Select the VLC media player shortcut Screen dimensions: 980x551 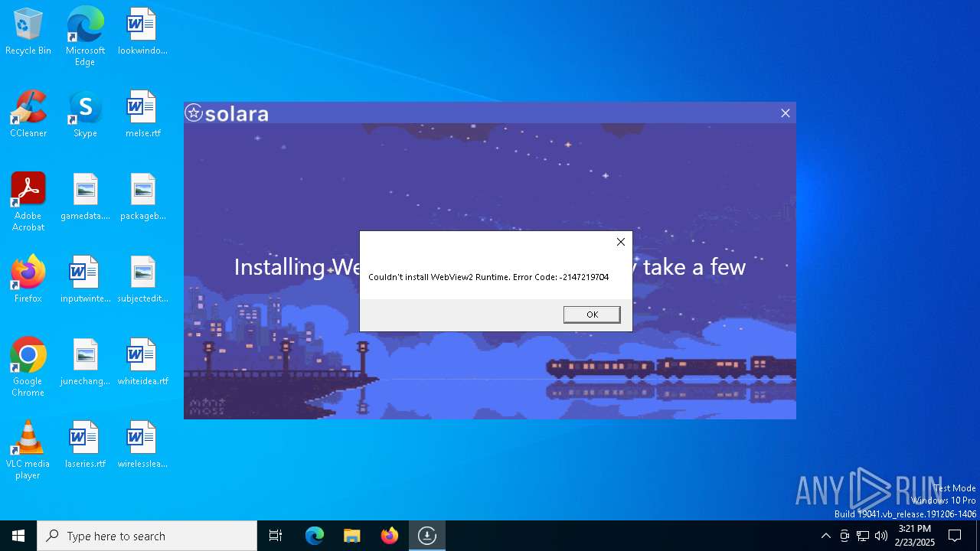coord(28,450)
